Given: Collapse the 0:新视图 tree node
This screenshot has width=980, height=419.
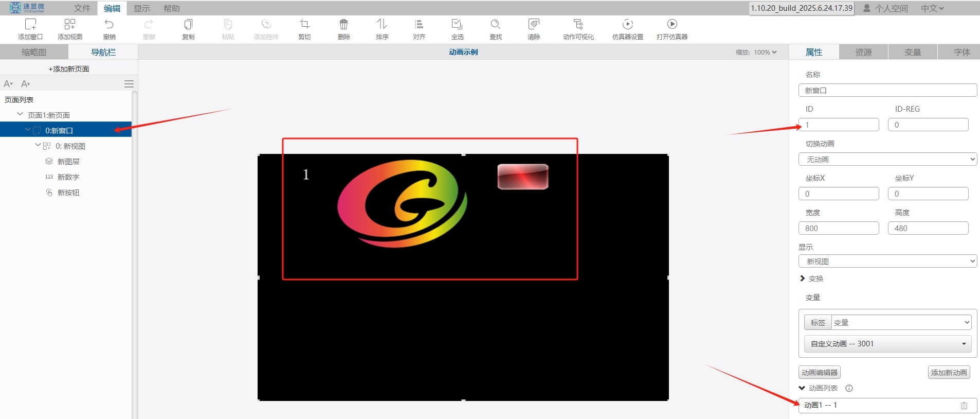Looking at the screenshot, I should tap(38, 146).
